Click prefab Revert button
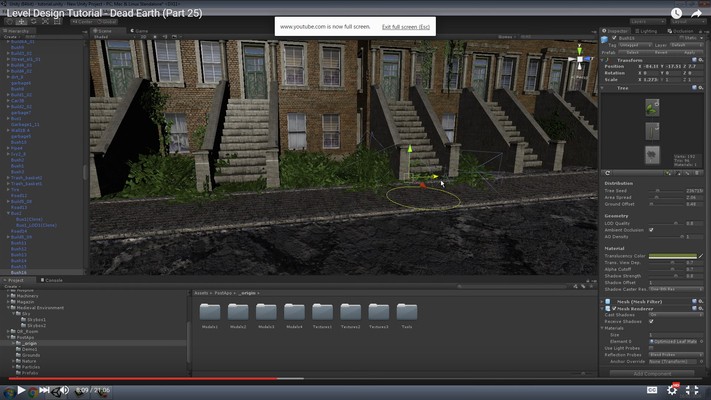Screen dimensions: 711x400 pyautogui.click(x=661, y=53)
